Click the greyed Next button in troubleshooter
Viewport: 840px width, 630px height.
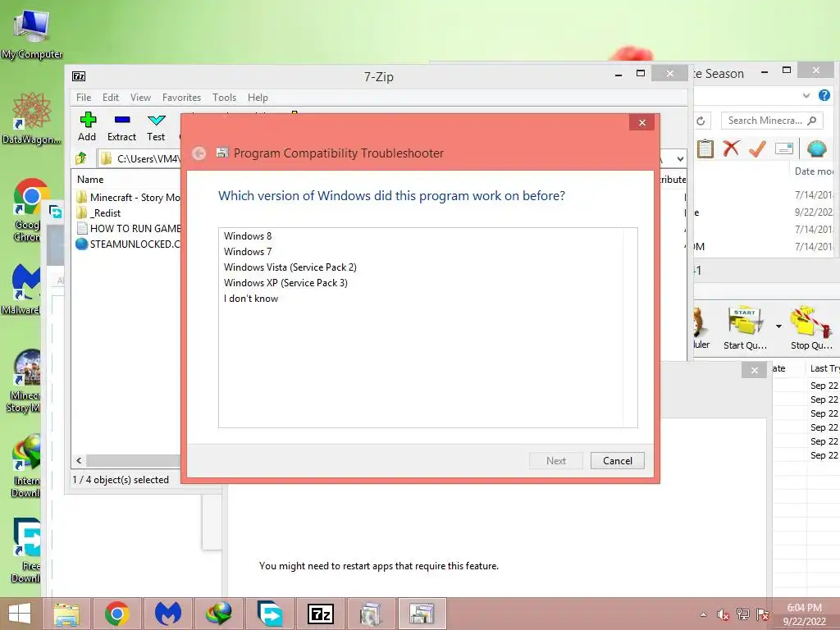point(556,461)
